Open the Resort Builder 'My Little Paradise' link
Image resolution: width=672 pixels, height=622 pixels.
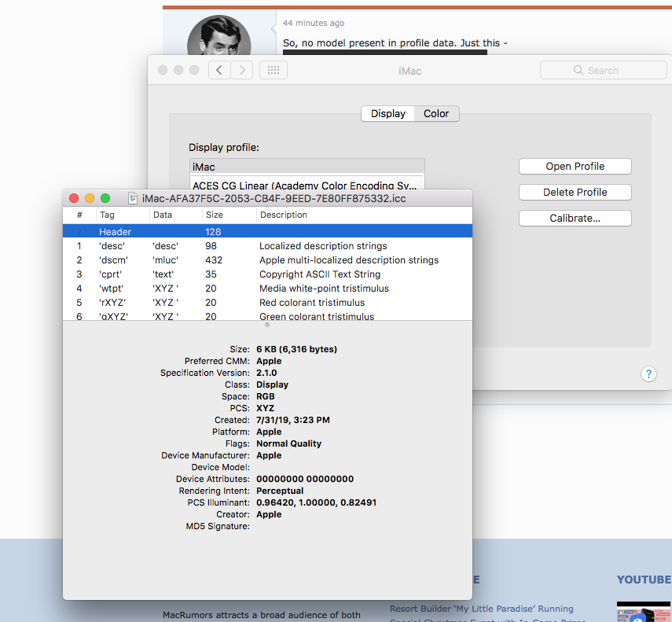481,609
